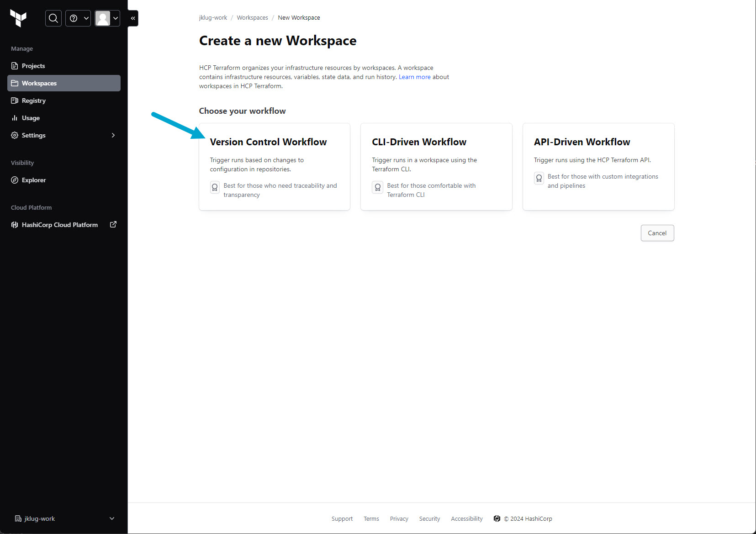The width and height of the screenshot is (756, 534).
Task: Click the Terraform logo in the sidebar
Action: tap(18, 18)
